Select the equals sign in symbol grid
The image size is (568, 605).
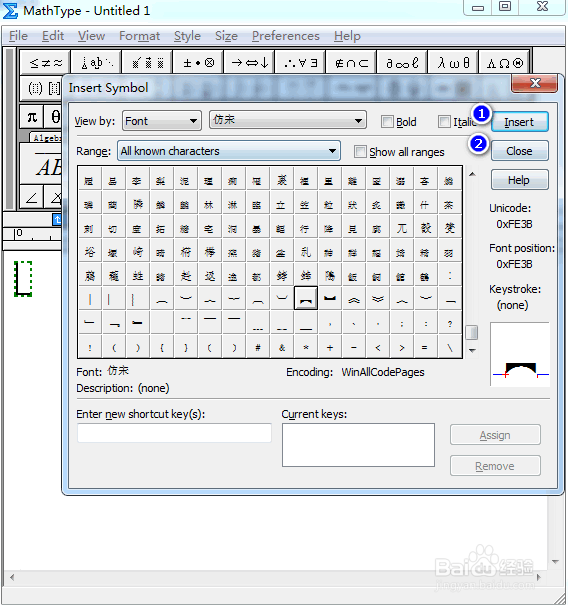pyautogui.click(x=424, y=348)
